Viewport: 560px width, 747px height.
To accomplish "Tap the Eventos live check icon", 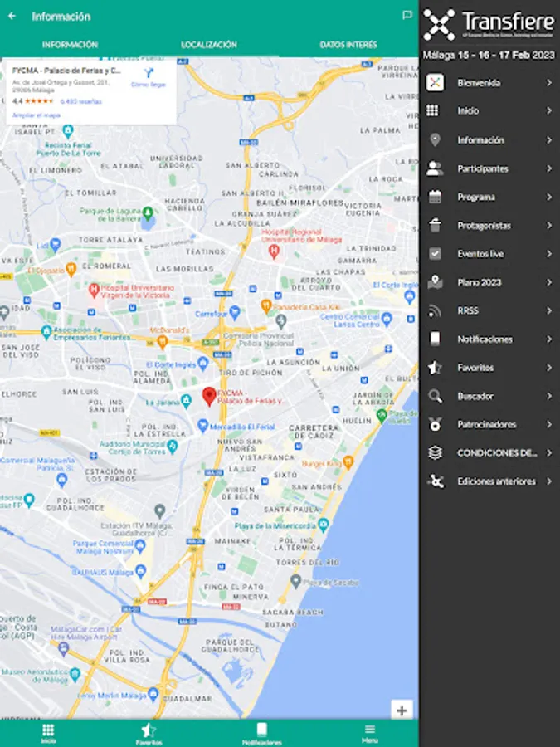I will (435, 253).
